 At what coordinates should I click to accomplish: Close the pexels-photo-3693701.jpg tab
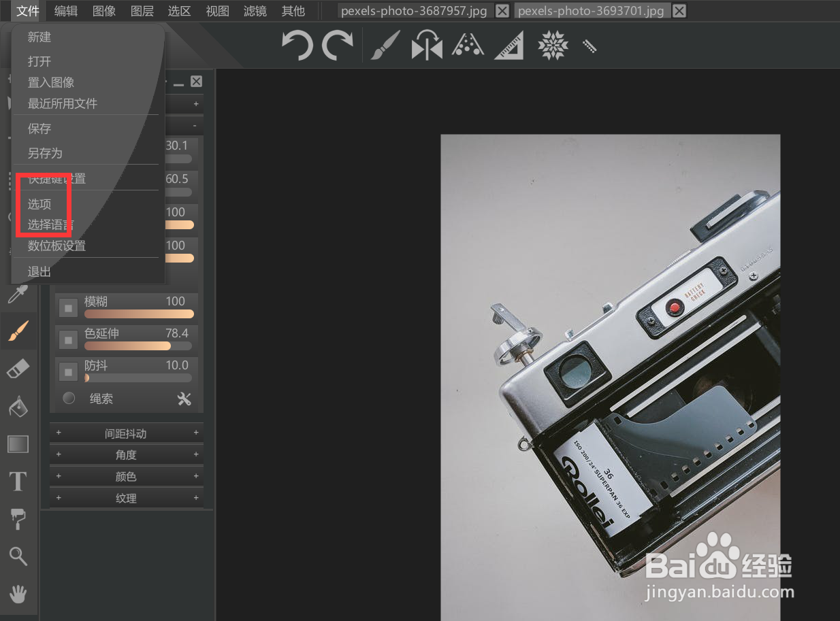[679, 11]
